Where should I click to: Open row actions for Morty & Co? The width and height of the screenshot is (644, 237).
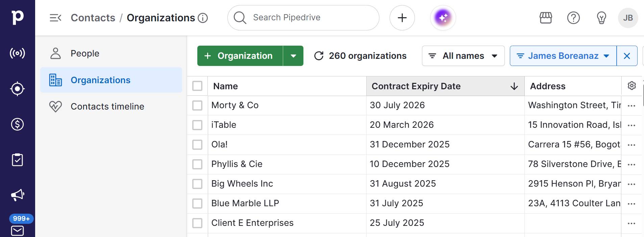pos(631,106)
